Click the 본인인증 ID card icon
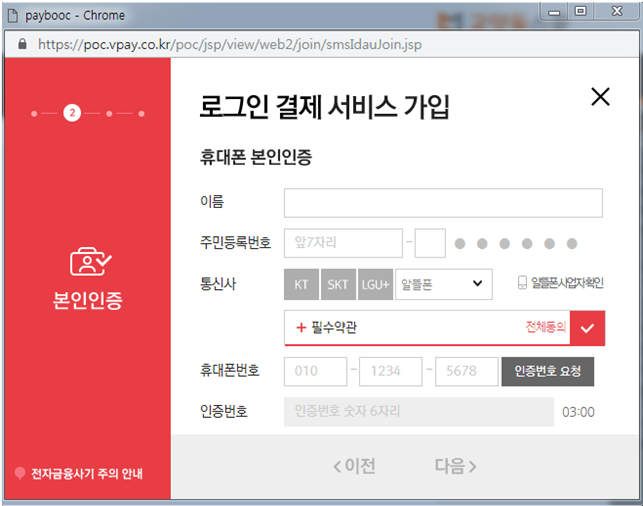 (x=90, y=261)
